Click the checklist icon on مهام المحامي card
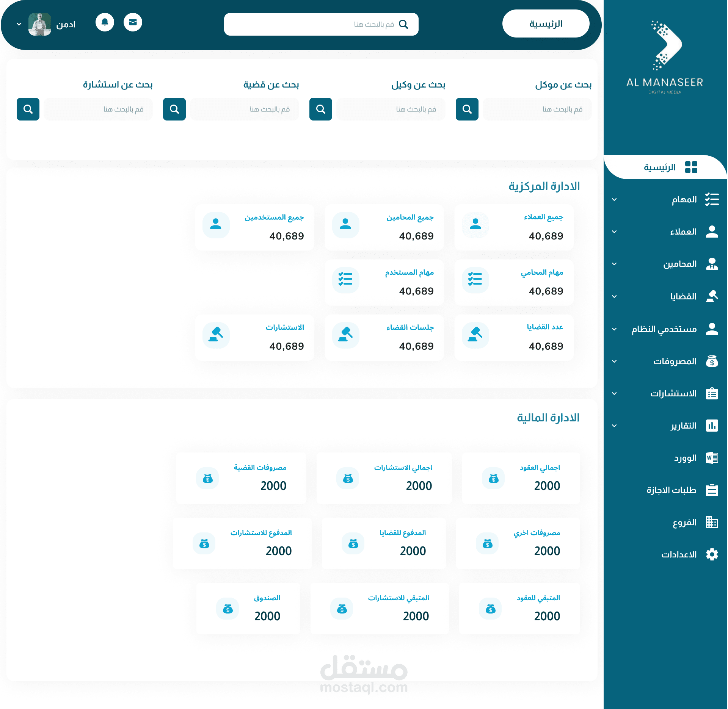This screenshot has width=728, height=709. 475,280
